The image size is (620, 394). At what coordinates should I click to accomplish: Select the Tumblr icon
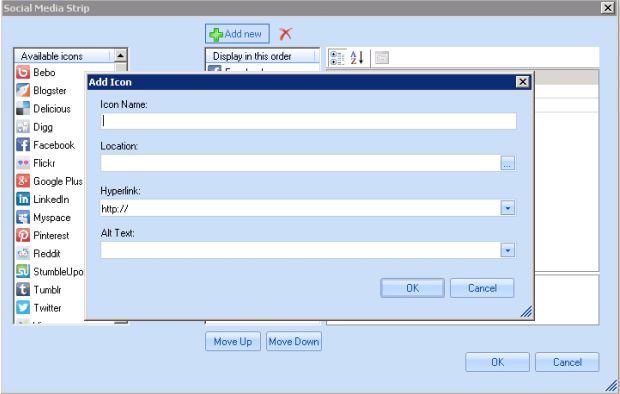(23, 290)
